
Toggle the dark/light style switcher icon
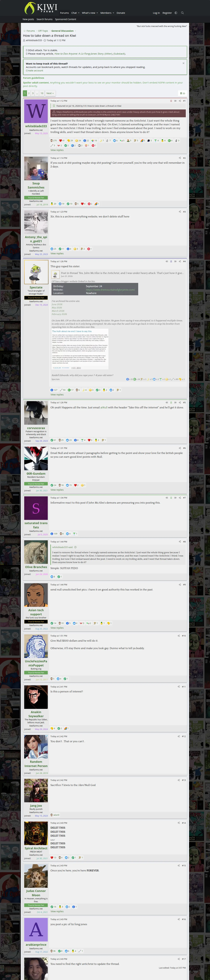pyautogui.click(x=176, y=13)
